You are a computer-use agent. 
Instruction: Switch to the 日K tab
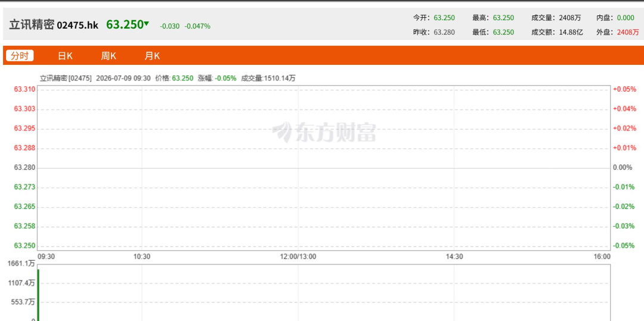coord(65,56)
